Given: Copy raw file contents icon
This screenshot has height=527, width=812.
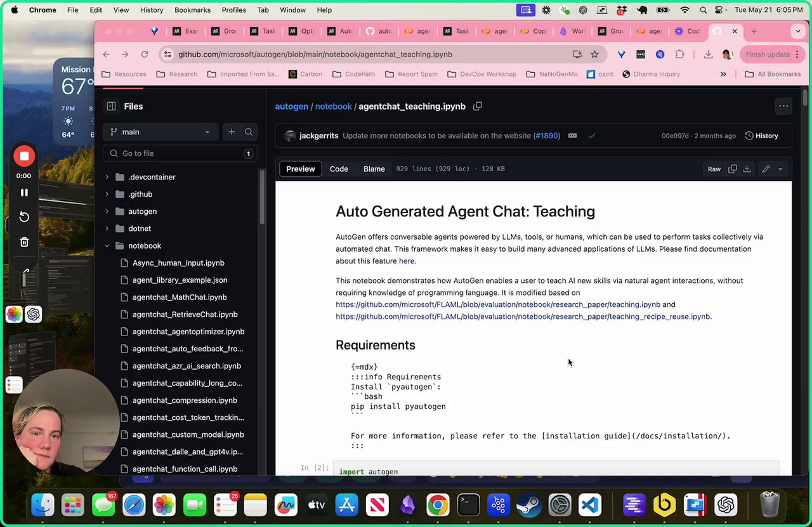Looking at the screenshot, I should pyautogui.click(x=732, y=169).
